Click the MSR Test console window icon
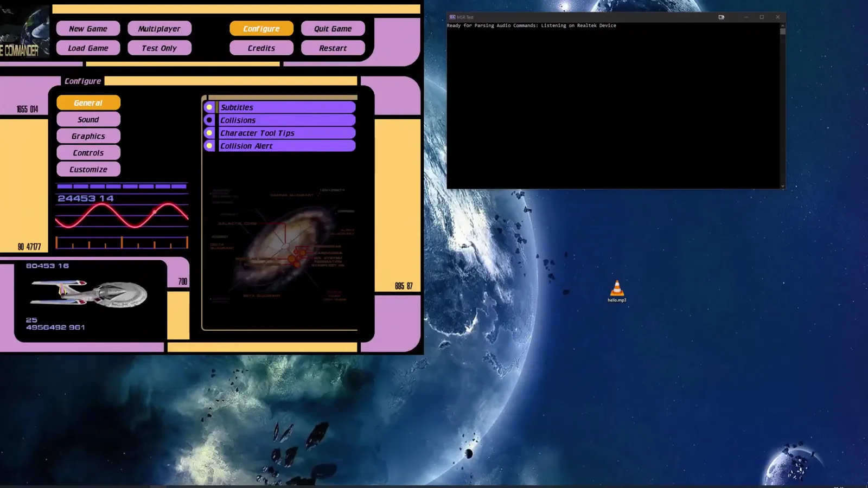The image size is (868, 488). tap(452, 17)
